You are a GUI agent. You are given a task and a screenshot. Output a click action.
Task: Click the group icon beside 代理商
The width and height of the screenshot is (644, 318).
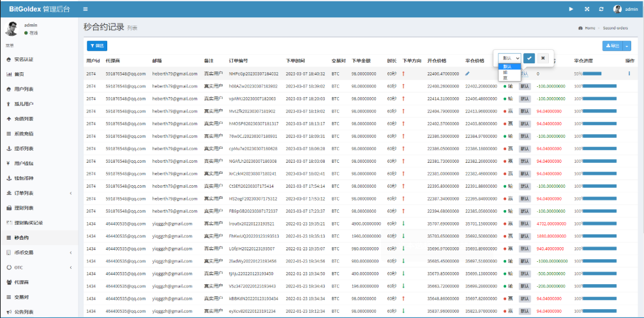pyautogui.click(x=9, y=282)
